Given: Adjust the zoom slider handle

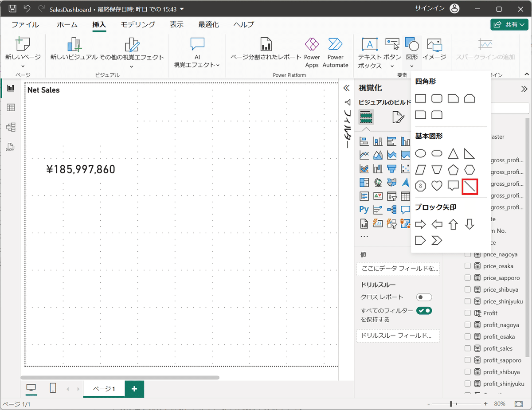Looking at the screenshot, I should 451,404.
